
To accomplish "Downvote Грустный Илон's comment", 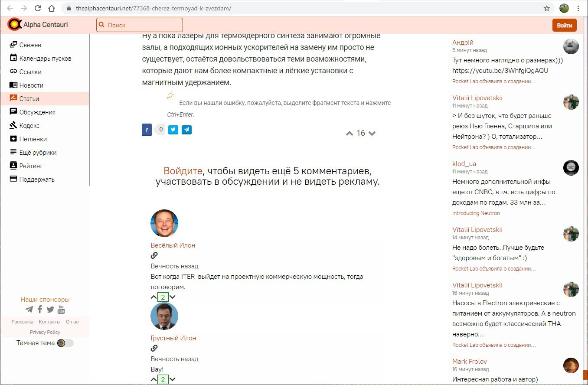I will [x=173, y=379].
